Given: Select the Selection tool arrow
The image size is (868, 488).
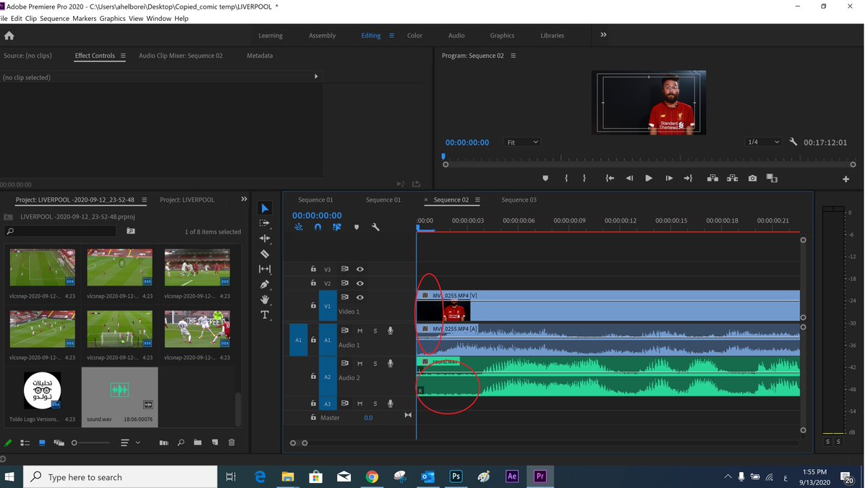Looking at the screenshot, I should [265, 208].
